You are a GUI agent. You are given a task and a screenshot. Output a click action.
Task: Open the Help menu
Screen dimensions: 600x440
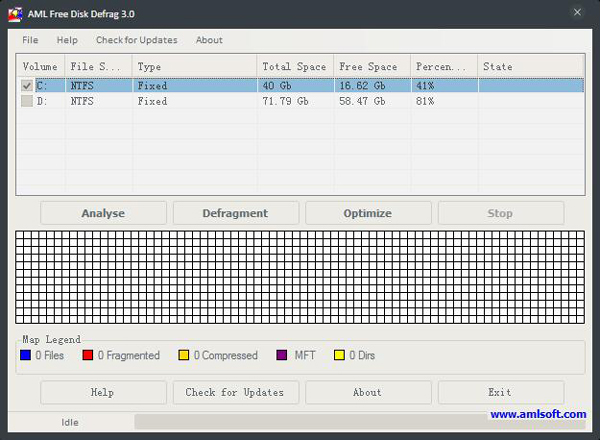(x=67, y=40)
